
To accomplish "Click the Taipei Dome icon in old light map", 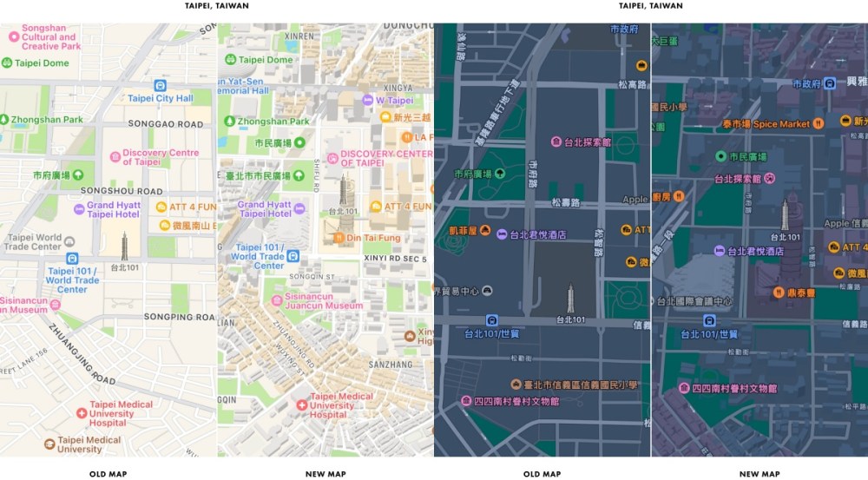I will click(7, 62).
